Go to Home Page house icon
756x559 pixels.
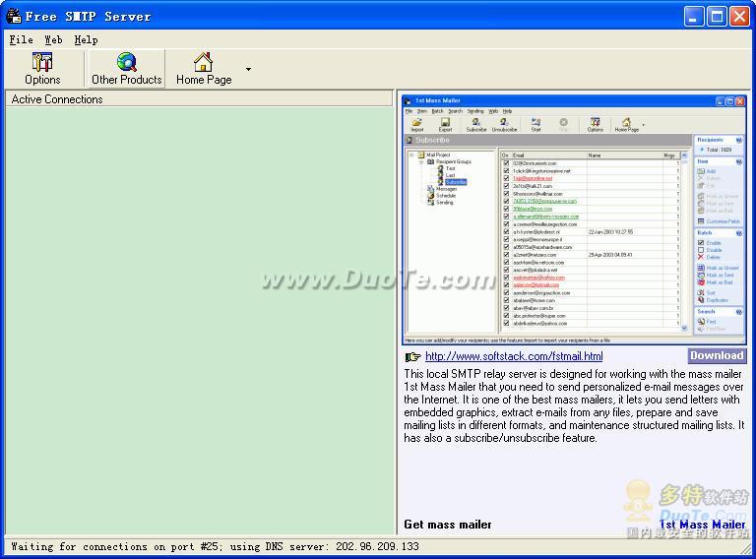point(203,62)
